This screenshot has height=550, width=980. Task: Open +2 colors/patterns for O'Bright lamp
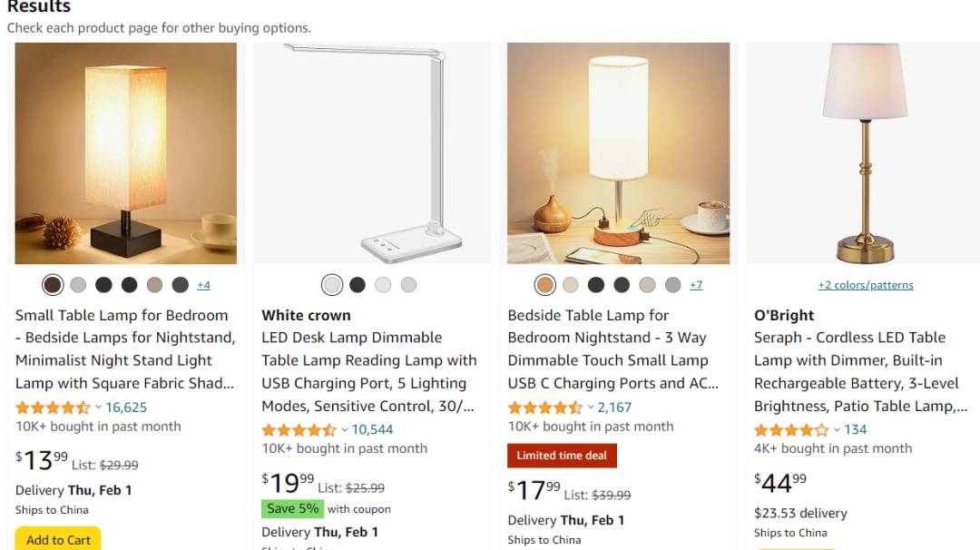pyautogui.click(x=866, y=285)
